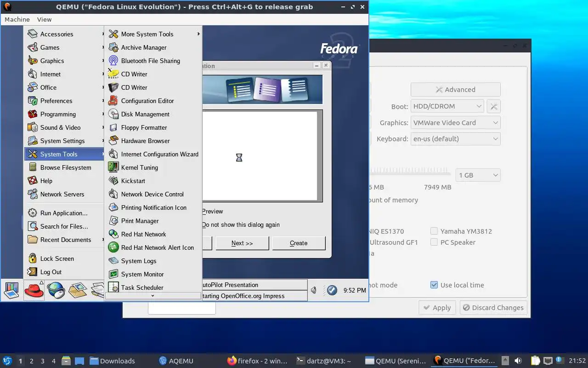Click Discard Changes in AQEMU
The image size is (588, 368).
(x=493, y=308)
